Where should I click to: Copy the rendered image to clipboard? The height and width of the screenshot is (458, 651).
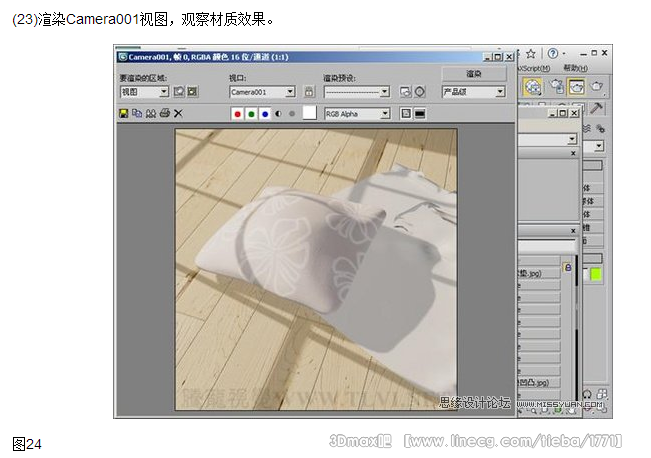(137, 113)
